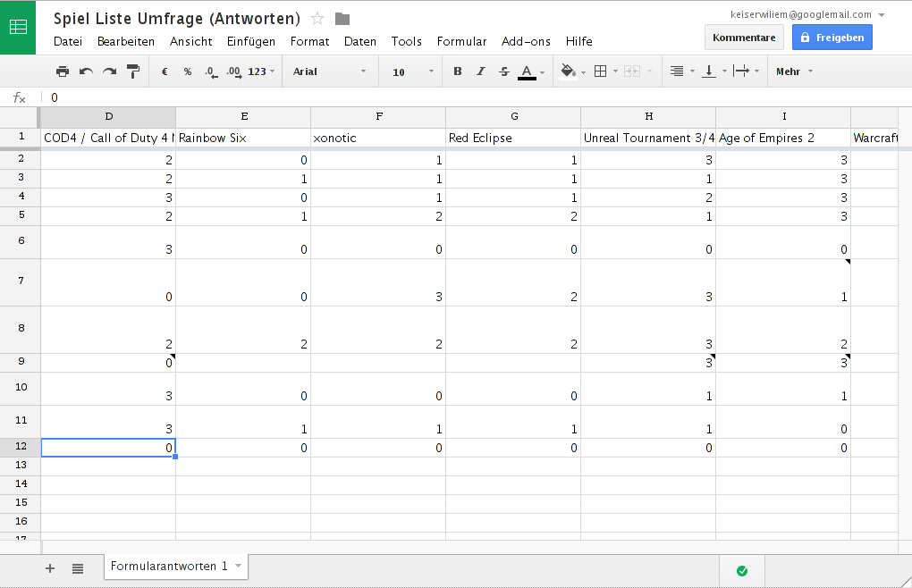
Task: Decrease decimal places
Action: pos(211,71)
